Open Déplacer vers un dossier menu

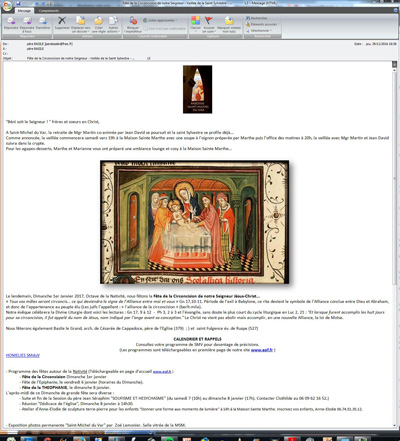coord(81,24)
